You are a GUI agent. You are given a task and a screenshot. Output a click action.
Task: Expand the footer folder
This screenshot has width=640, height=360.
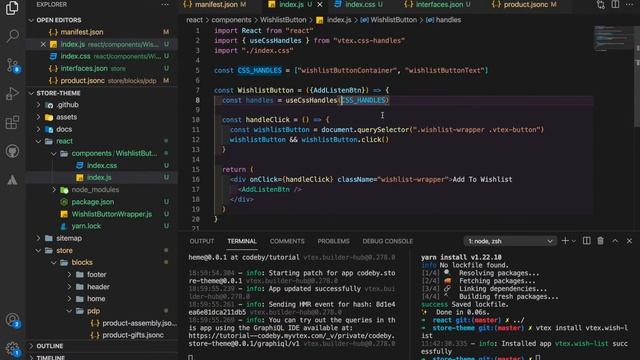click(102, 275)
